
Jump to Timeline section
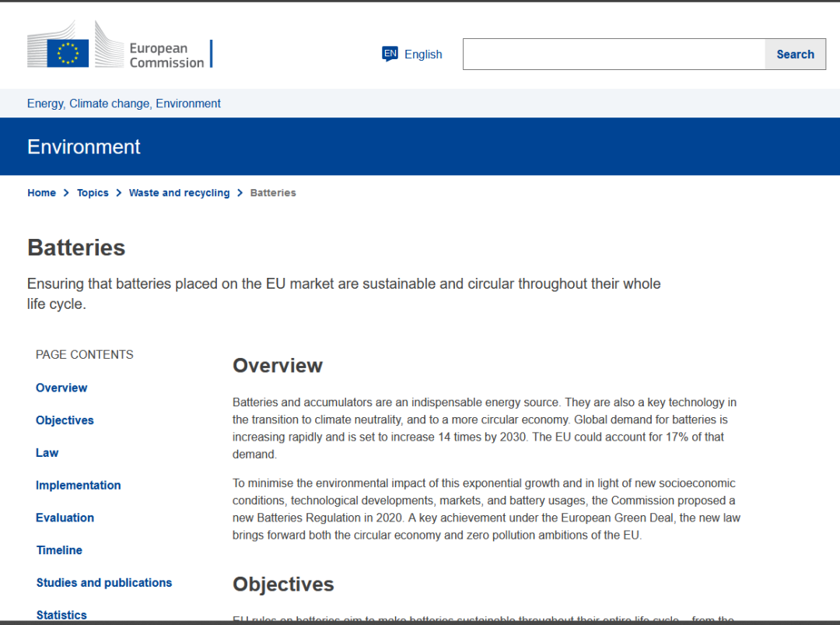pyautogui.click(x=59, y=550)
